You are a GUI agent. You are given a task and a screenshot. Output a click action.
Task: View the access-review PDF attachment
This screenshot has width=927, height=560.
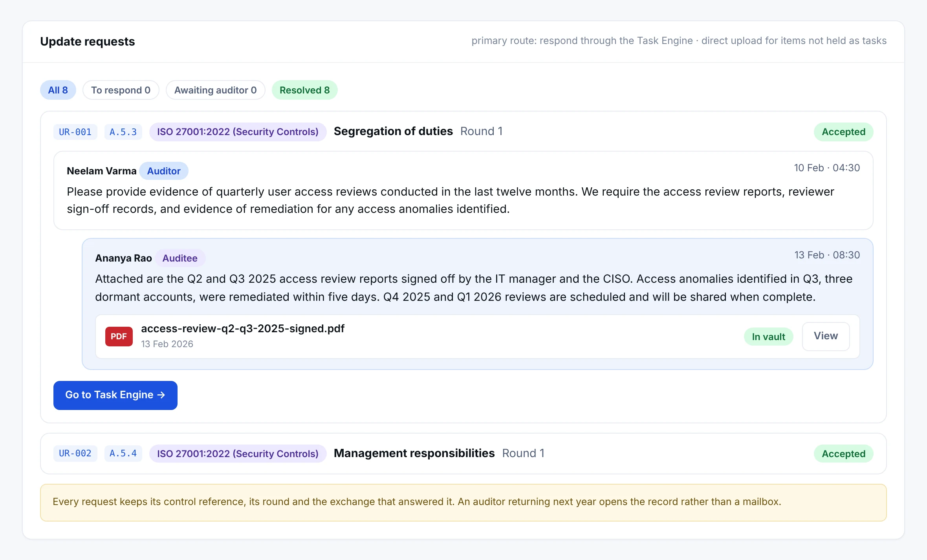826,336
